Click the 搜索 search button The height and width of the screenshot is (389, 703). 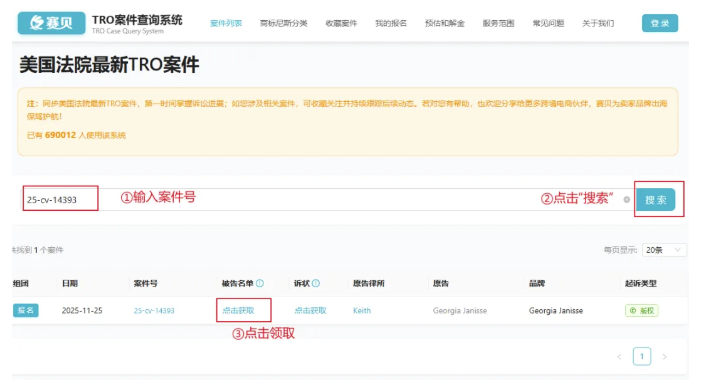tap(655, 200)
